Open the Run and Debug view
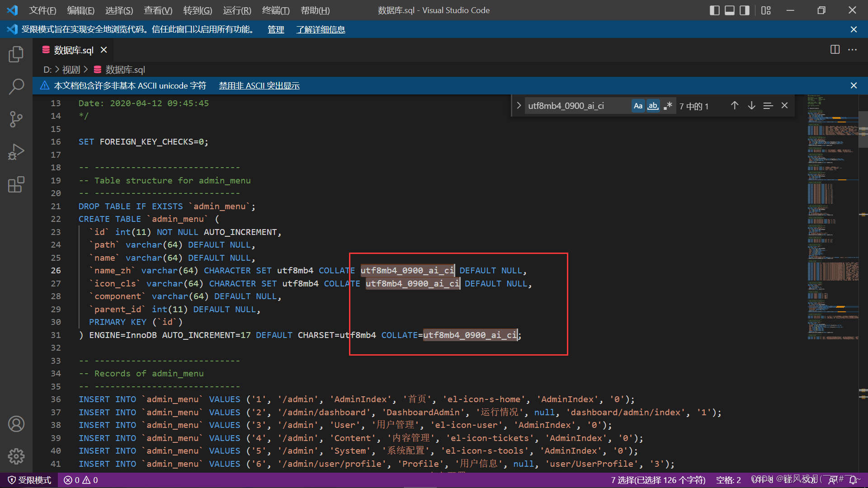 coord(16,152)
